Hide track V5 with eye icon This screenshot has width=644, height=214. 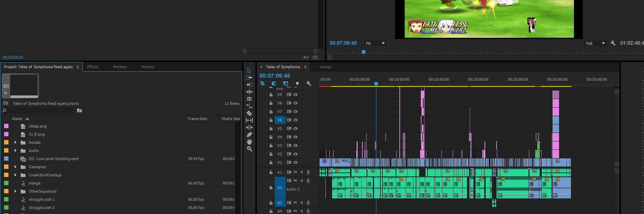[296, 129]
